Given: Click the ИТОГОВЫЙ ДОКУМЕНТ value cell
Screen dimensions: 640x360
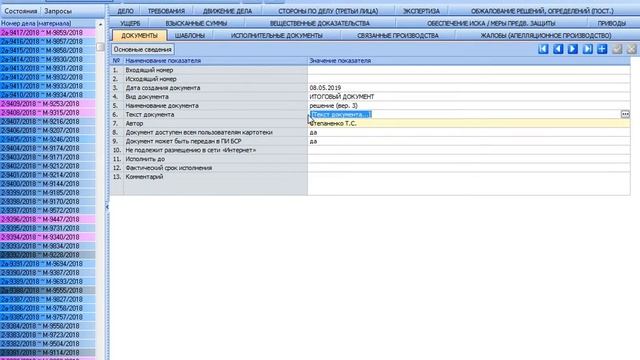Looking at the screenshot, I should coord(469,97).
